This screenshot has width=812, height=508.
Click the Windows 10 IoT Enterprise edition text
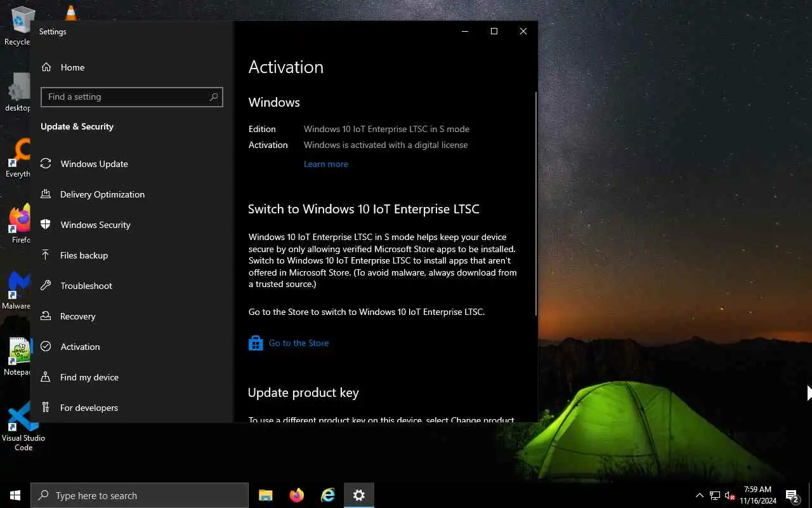(386, 129)
